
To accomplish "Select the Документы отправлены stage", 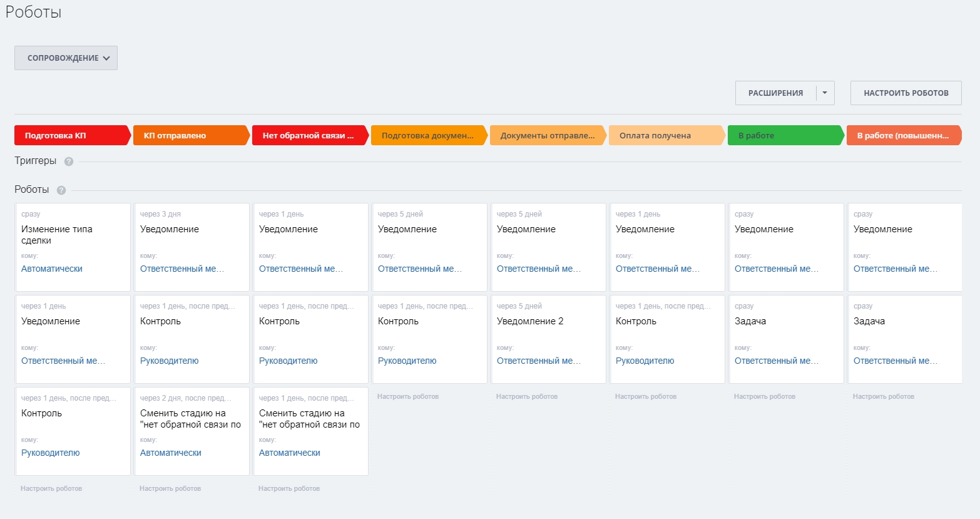I will click(x=547, y=136).
